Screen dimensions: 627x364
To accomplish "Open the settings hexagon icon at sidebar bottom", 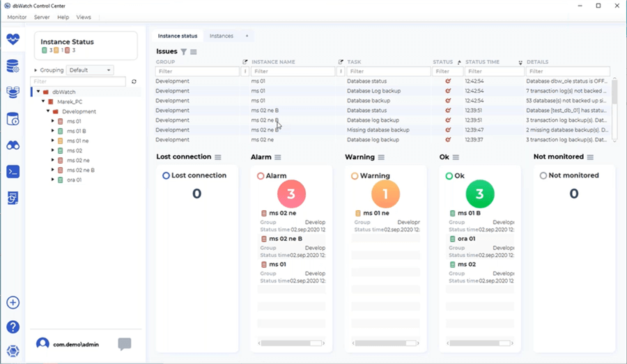I will tap(13, 351).
